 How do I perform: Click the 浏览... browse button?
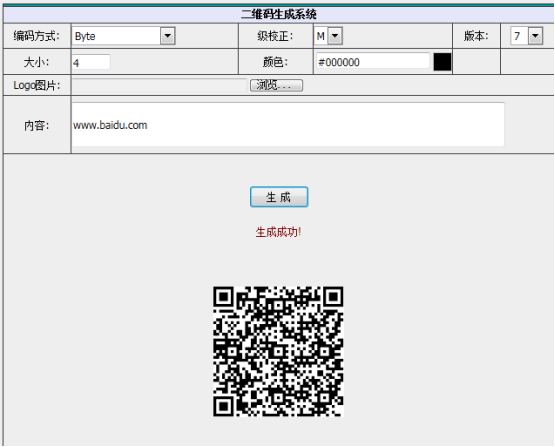276,85
